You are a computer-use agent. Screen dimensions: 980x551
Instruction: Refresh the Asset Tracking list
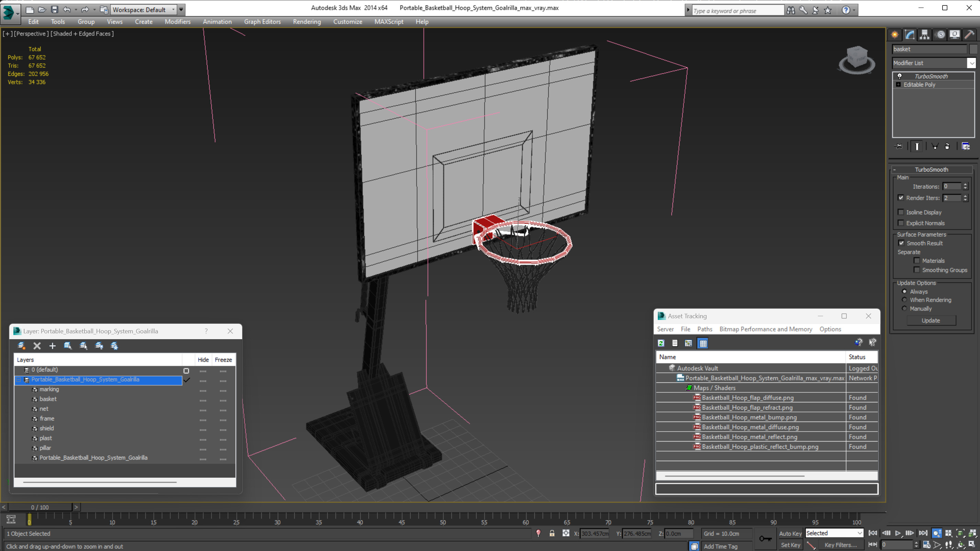[x=661, y=343]
